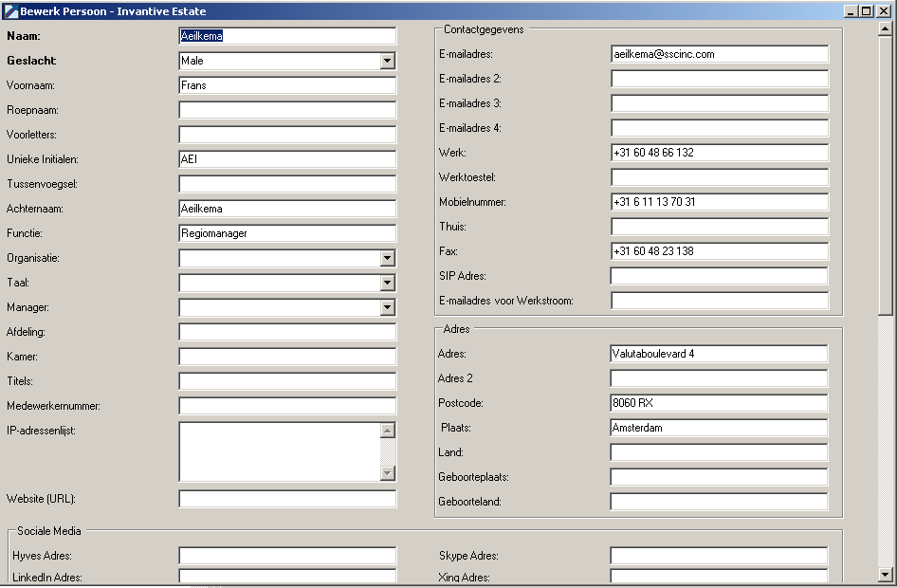Click the Naam field containing Aeilkema
The height and width of the screenshot is (588, 897).
click(287, 36)
